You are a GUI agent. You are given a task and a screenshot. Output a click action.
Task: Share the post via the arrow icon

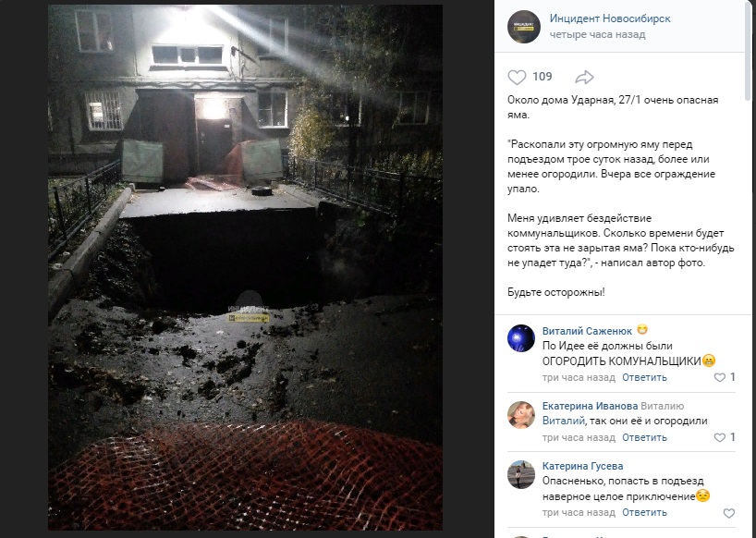point(584,77)
